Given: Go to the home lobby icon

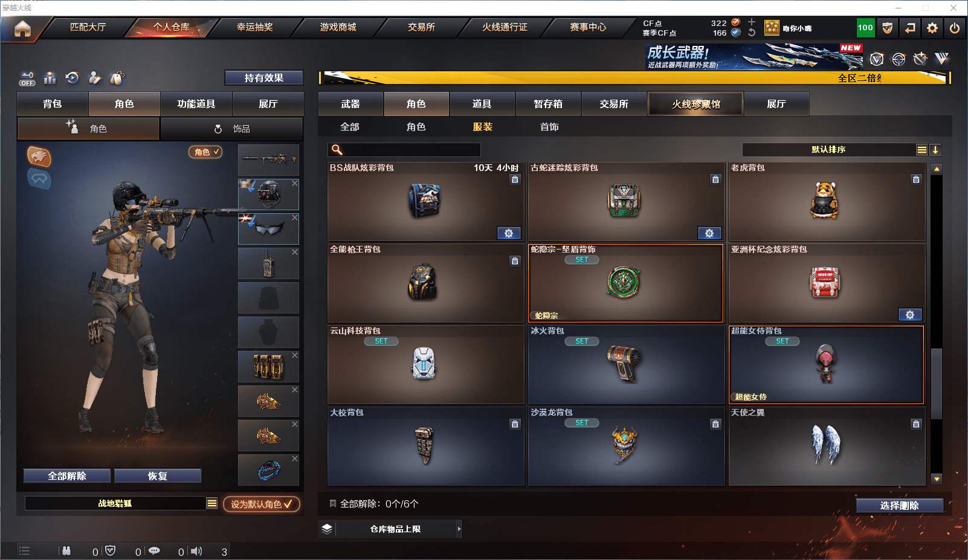Looking at the screenshot, I should [x=22, y=28].
